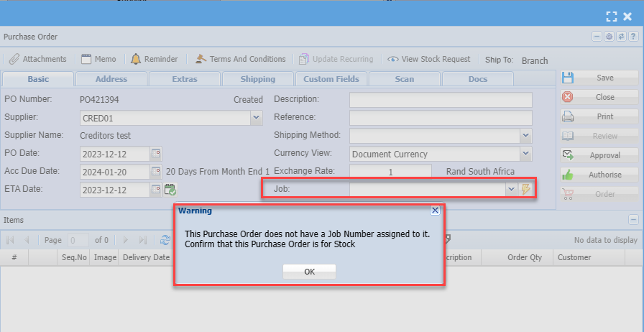The width and height of the screenshot is (644, 332).
Task: Open the ETA Date calendar picker
Action: coord(156,190)
